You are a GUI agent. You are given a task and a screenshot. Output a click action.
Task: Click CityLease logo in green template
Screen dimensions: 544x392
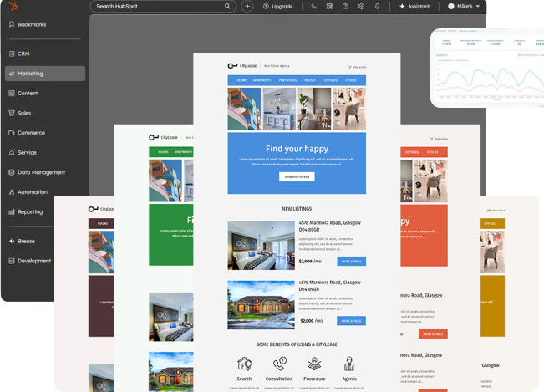(x=163, y=137)
